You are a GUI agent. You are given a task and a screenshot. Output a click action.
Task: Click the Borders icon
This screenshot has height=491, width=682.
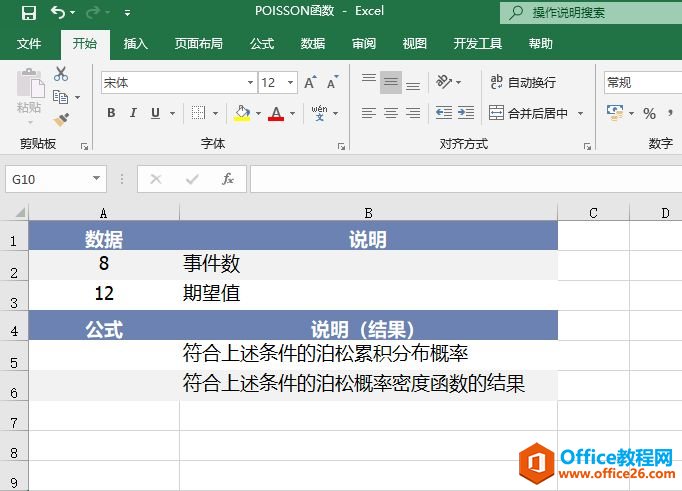(x=198, y=113)
